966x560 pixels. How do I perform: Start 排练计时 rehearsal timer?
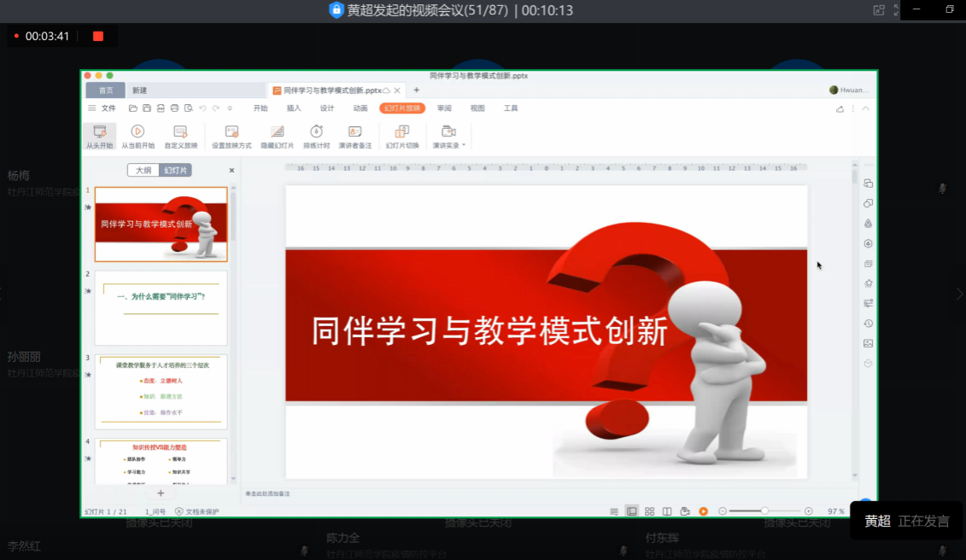[316, 131]
